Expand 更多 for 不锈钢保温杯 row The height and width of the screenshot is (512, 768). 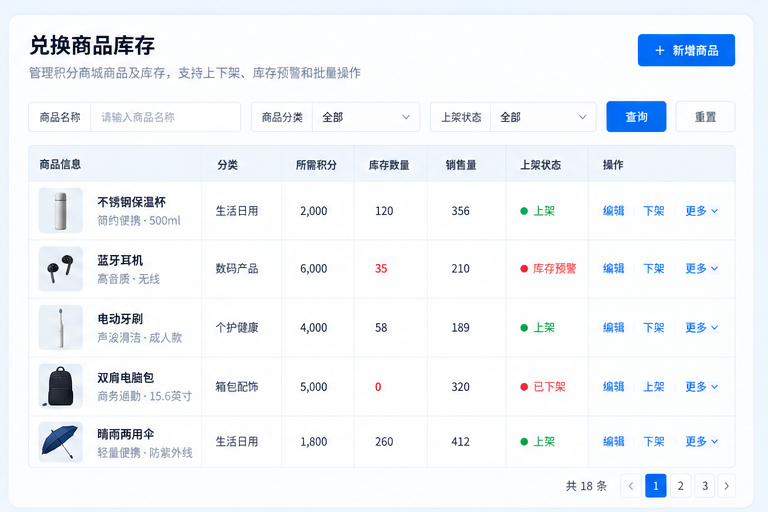click(701, 211)
